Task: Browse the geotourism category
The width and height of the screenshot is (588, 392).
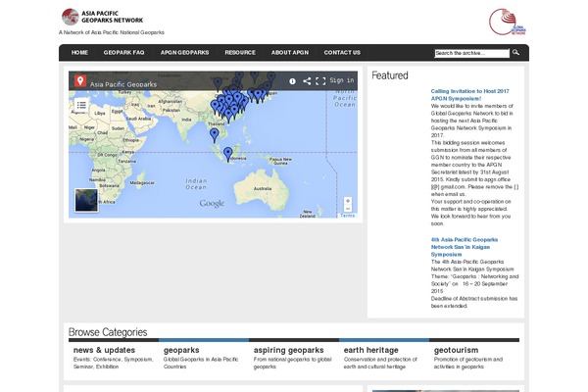Action: [456, 350]
